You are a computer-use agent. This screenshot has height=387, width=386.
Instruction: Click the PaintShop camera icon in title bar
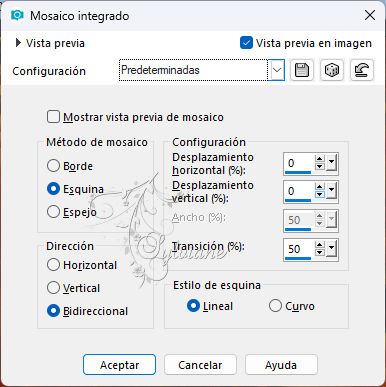pos(17,15)
